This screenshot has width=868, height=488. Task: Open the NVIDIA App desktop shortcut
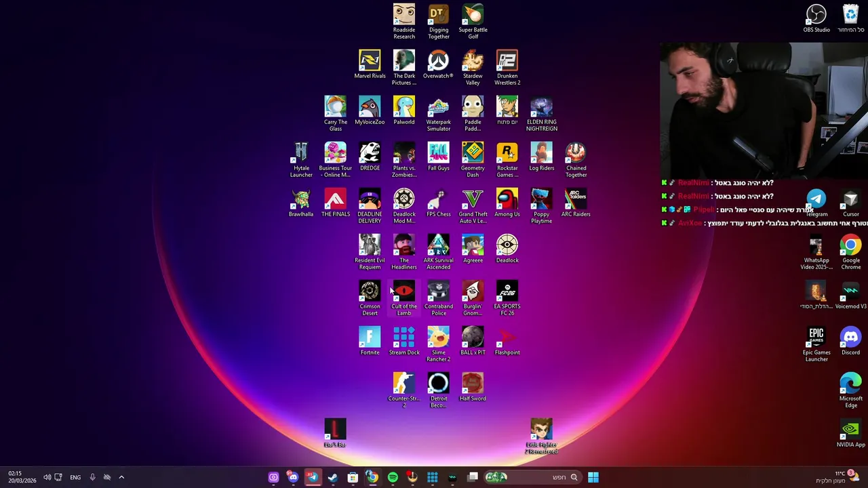[x=850, y=433]
